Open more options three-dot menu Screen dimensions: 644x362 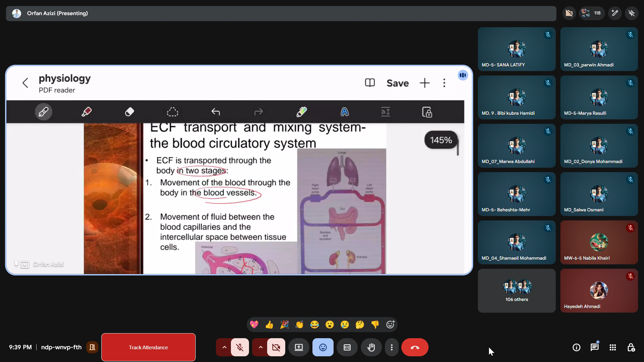click(x=392, y=347)
